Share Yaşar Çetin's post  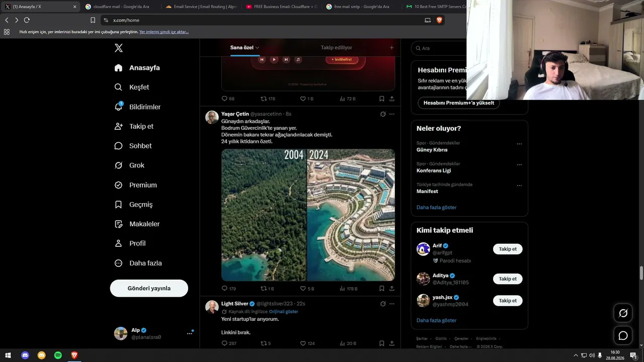392,289
